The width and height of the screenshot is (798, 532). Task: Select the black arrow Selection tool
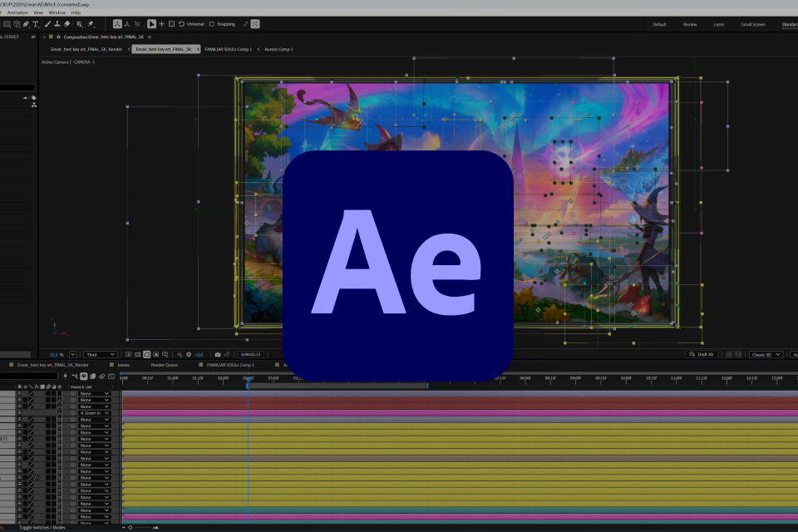[151, 24]
